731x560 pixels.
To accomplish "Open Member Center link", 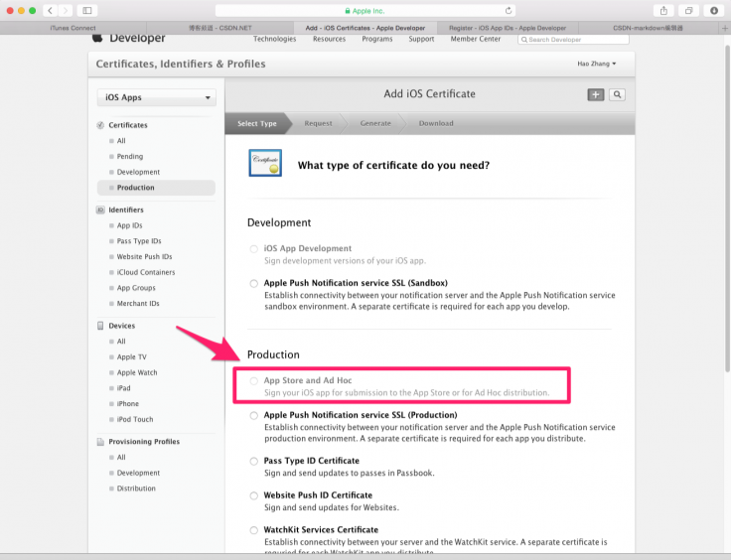I will coord(476,39).
